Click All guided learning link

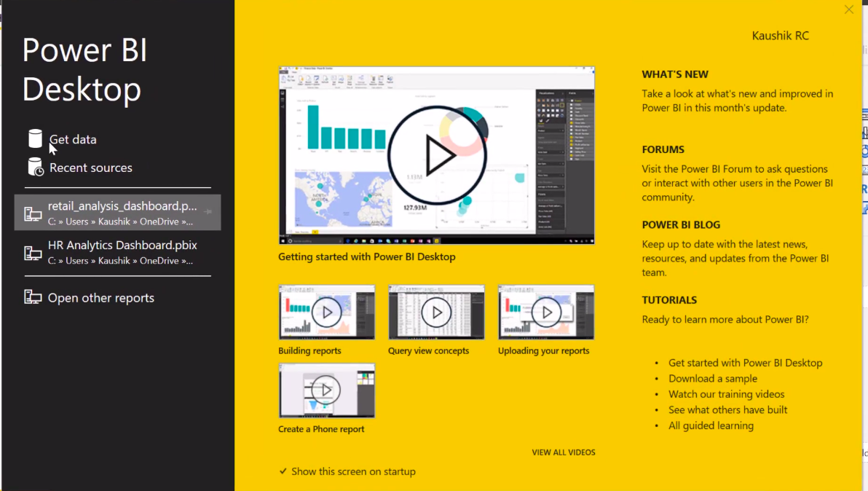711,425
